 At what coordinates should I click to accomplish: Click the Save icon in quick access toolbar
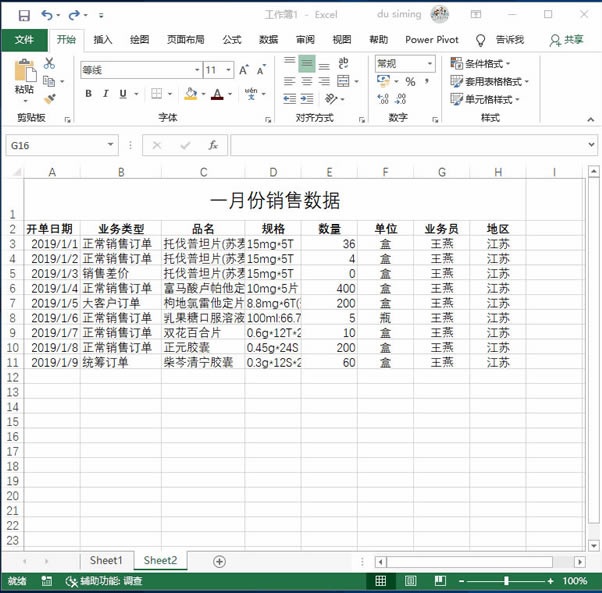click(x=24, y=15)
